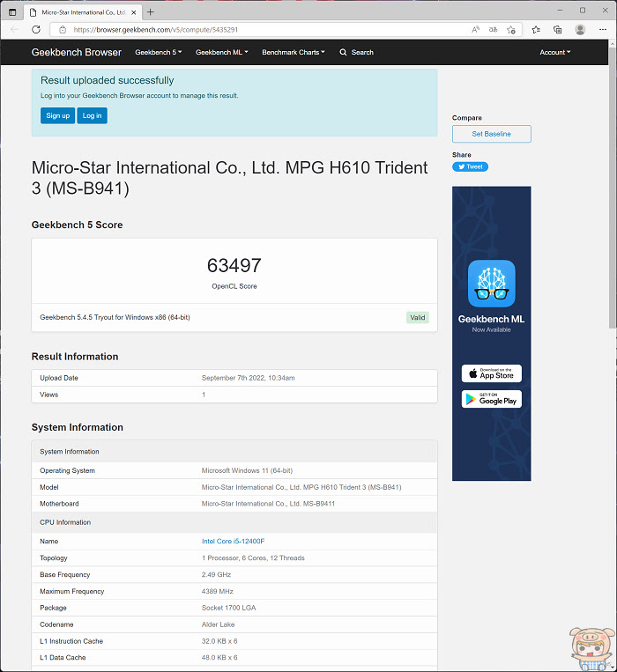The image size is (617, 672).
Task: Click the 'Socket 1700 LGA' package value
Action: (x=228, y=608)
